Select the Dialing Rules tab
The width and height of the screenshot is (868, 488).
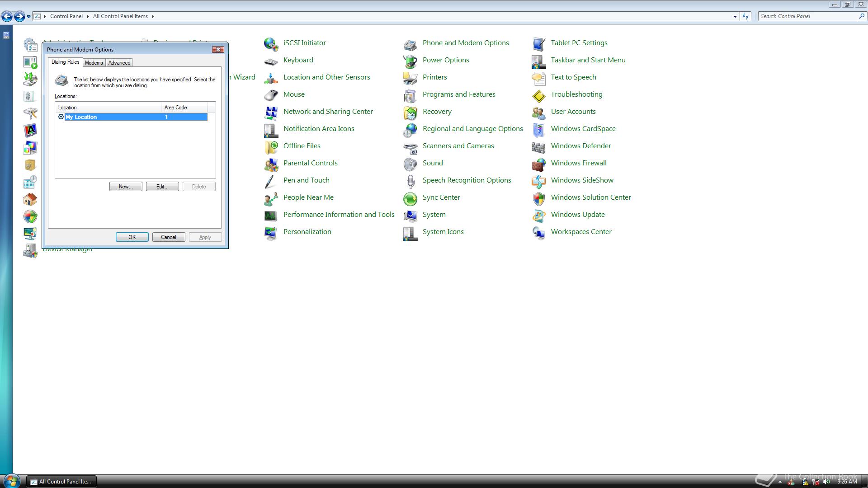66,62
